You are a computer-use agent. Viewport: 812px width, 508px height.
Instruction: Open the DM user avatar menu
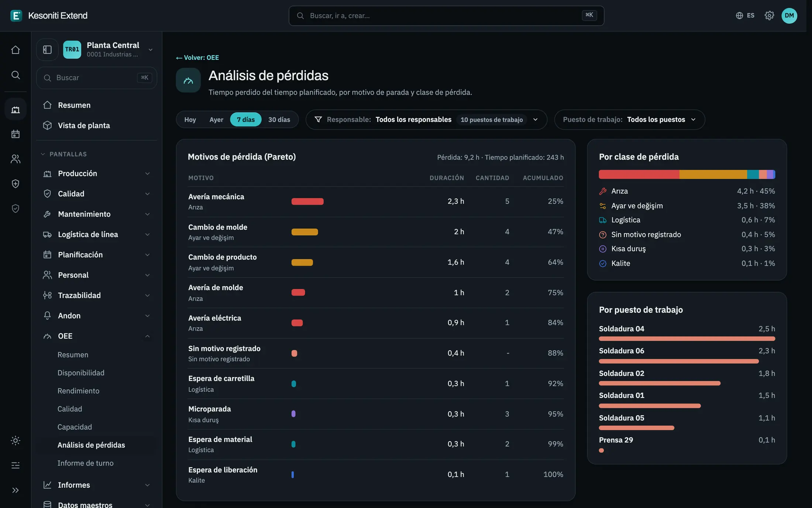pyautogui.click(x=789, y=16)
